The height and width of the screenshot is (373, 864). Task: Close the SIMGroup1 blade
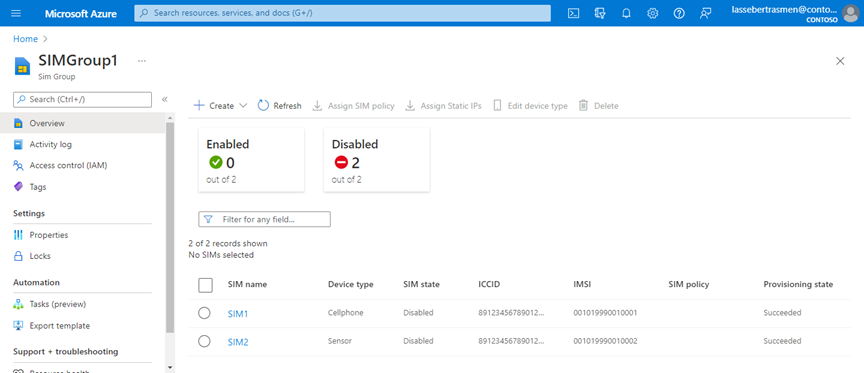(840, 61)
